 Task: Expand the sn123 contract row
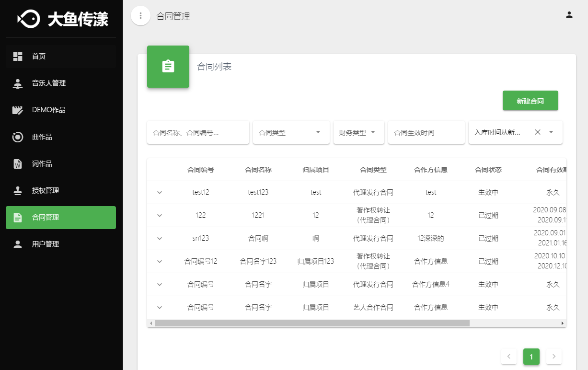[160, 239]
